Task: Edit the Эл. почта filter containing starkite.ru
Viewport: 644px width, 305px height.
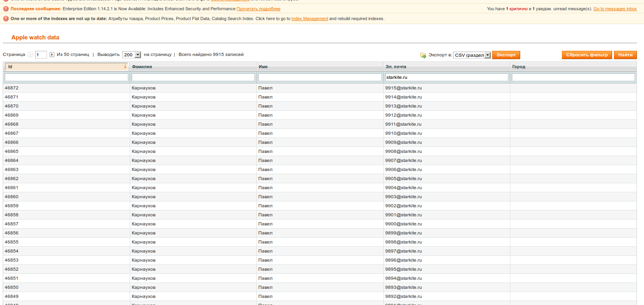Action: click(x=447, y=77)
